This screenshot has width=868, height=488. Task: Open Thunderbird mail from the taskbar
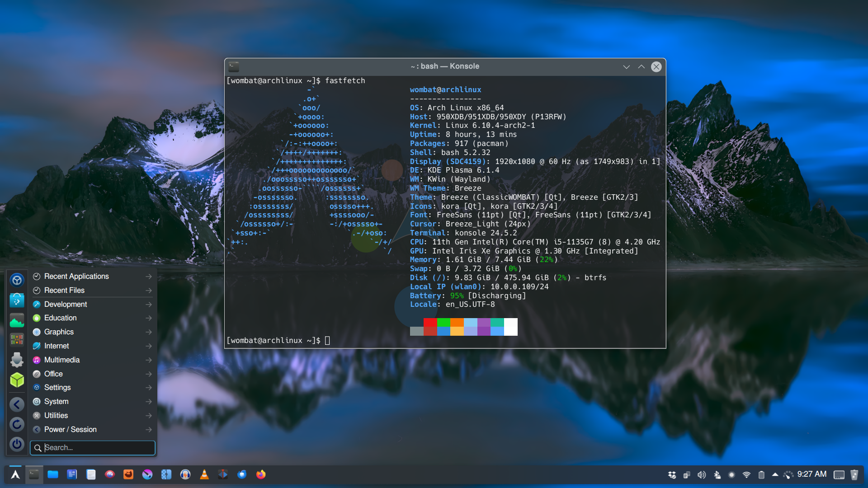click(242, 474)
